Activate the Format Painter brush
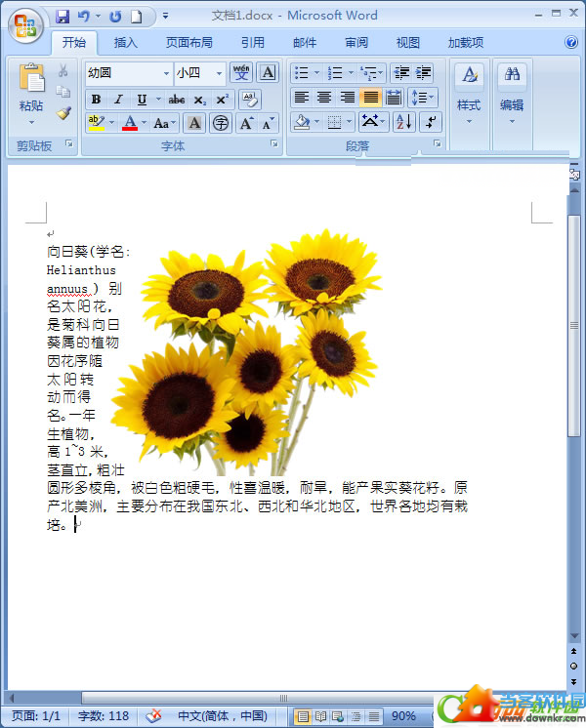Screen dimensions: 586x728 click(x=63, y=113)
